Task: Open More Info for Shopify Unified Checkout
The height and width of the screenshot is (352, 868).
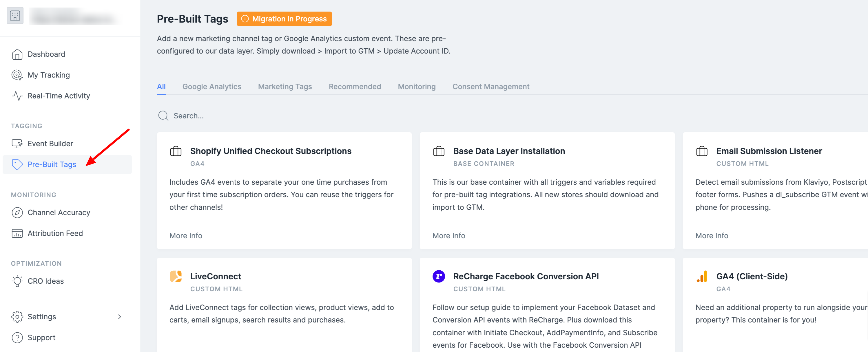Action: [186, 236]
